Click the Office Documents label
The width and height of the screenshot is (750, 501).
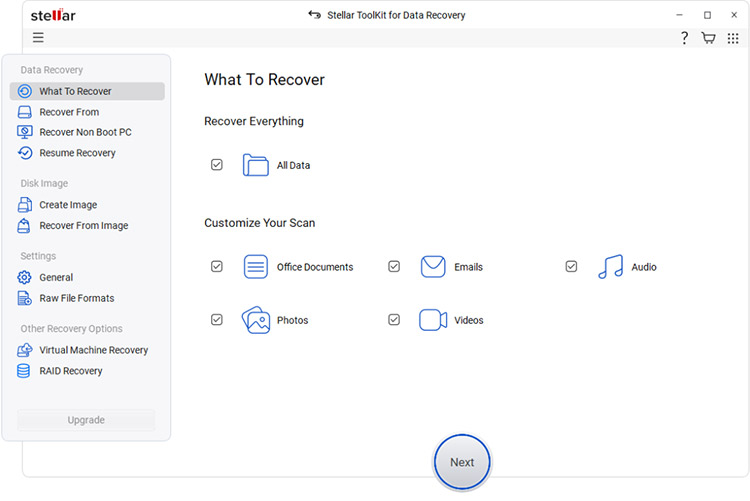pyautogui.click(x=315, y=267)
